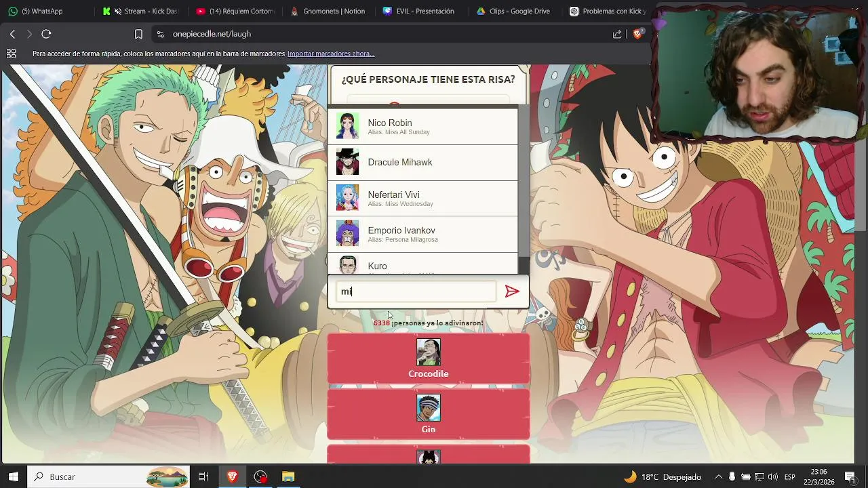Go back to the previous page
The height and width of the screenshot is (488, 868).
(x=12, y=34)
